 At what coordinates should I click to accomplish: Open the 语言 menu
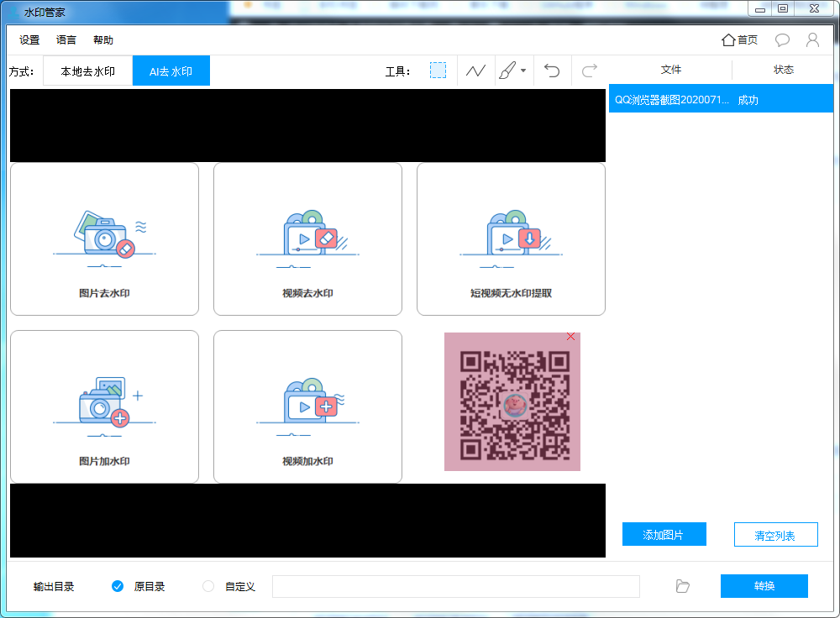(x=66, y=39)
